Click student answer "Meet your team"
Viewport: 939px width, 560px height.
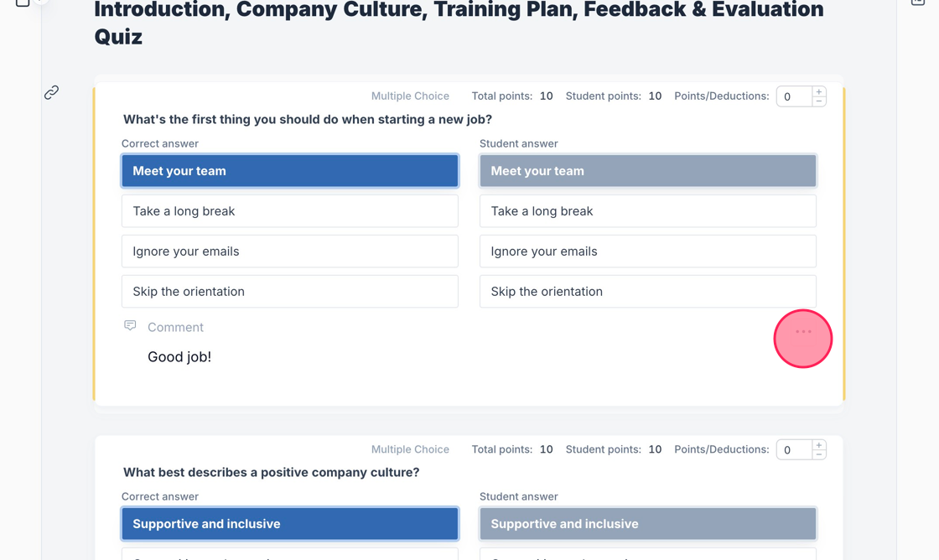pos(647,171)
